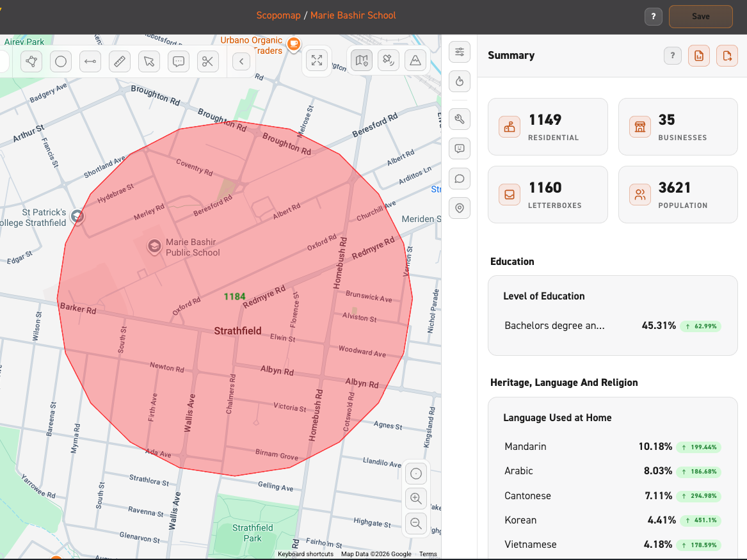Select the Arabic language row

(613, 471)
